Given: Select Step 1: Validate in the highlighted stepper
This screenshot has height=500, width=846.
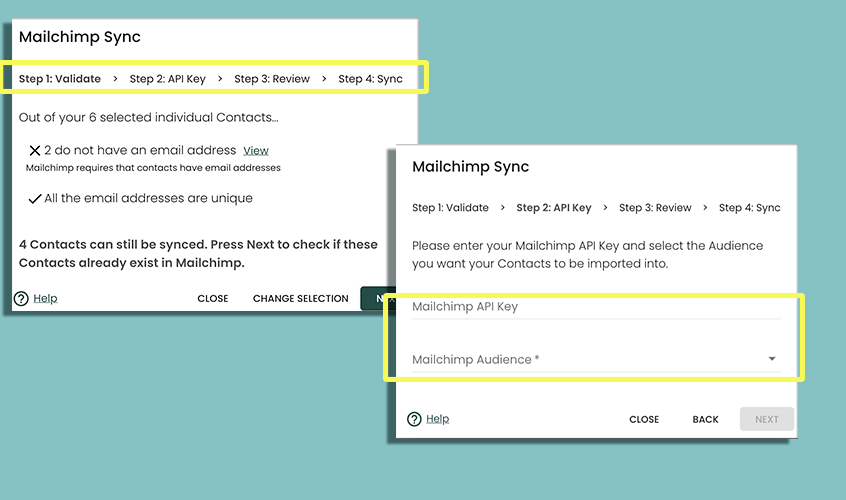Looking at the screenshot, I should coord(60,78).
